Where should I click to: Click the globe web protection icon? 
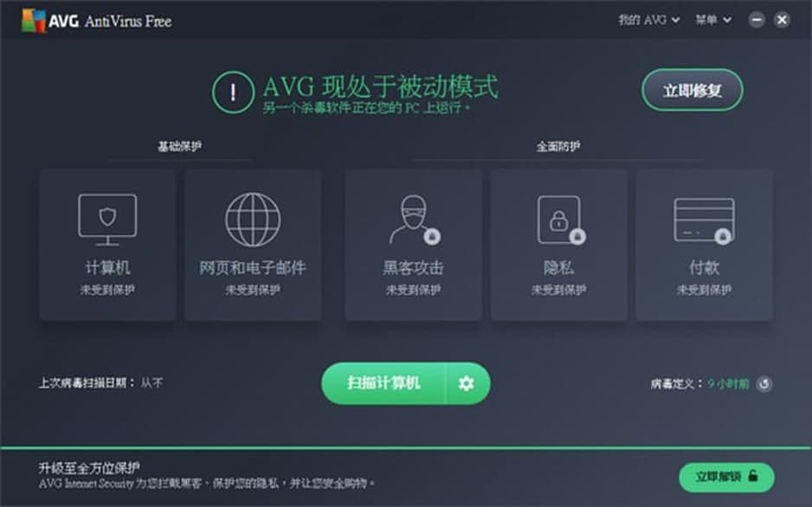[x=253, y=220]
